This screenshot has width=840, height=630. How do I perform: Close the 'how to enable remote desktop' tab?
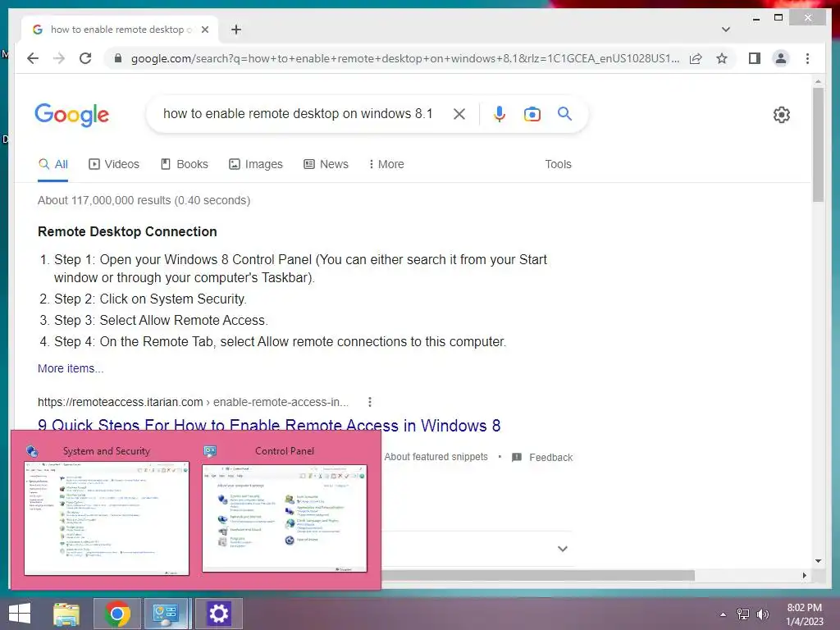point(204,30)
